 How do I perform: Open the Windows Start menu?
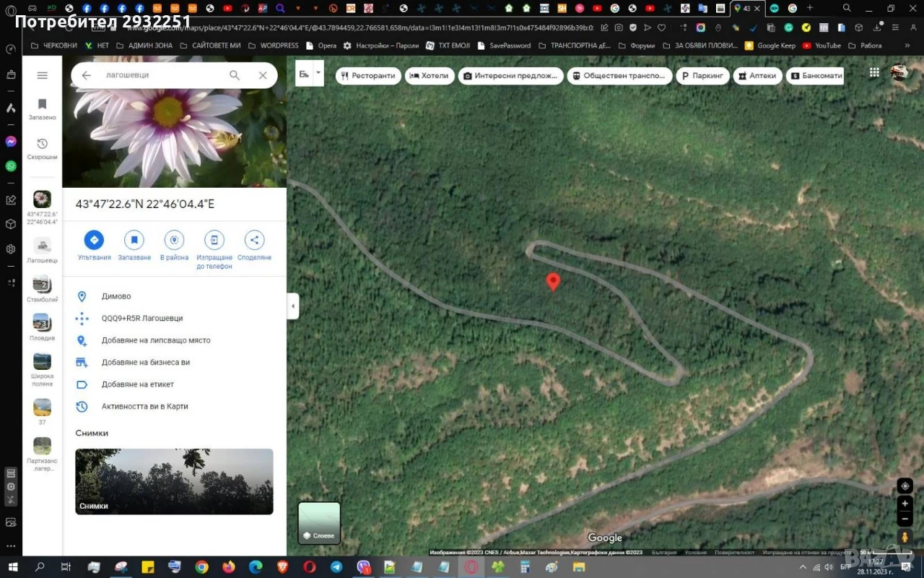coord(12,567)
